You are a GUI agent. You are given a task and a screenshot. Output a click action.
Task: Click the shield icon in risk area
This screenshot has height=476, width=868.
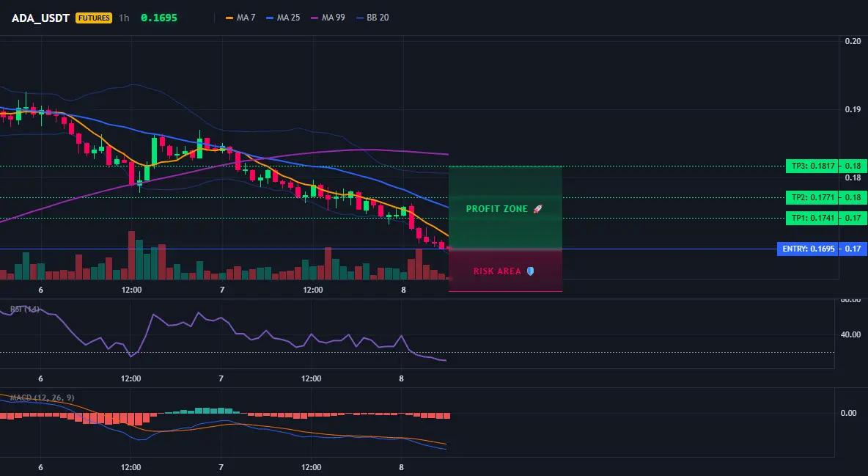tap(530, 271)
